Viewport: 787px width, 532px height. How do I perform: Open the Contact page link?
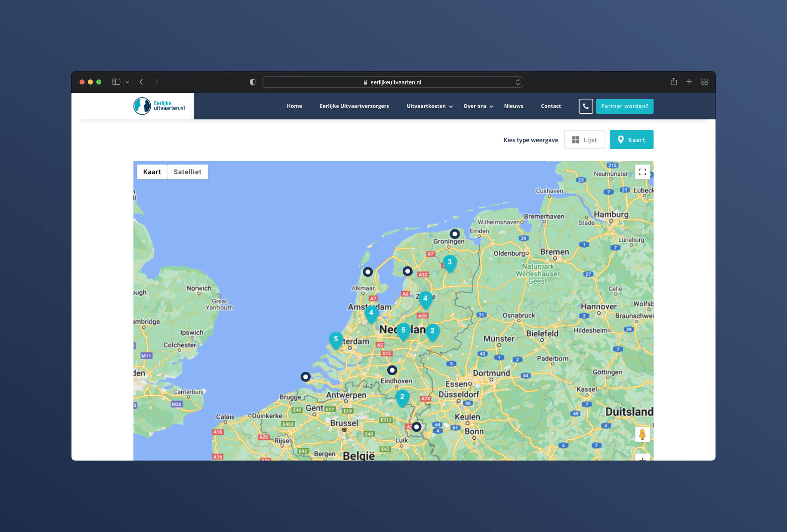551,106
